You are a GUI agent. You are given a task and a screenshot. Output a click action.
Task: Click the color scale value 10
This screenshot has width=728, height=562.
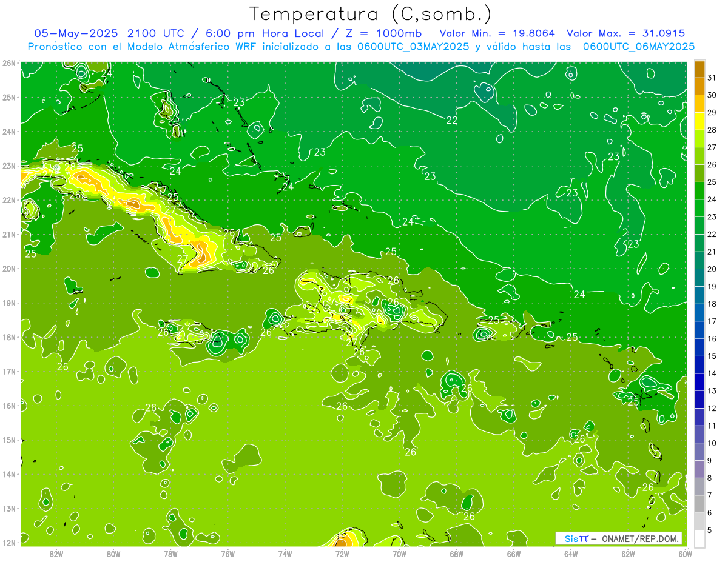coord(712,443)
